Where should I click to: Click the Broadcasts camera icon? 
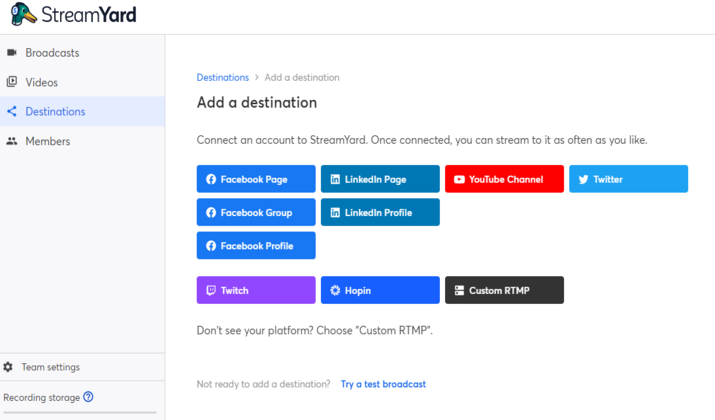(12, 53)
